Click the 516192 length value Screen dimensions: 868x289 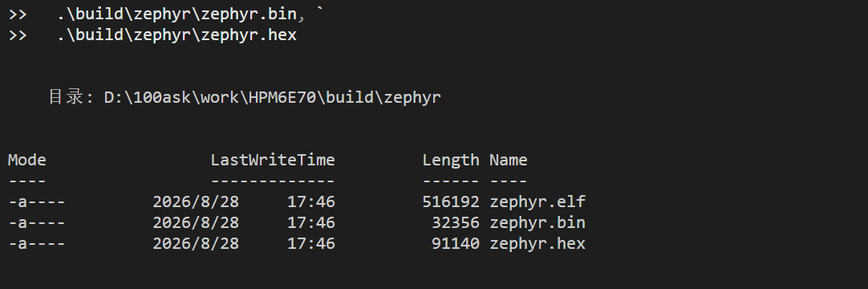coord(451,202)
